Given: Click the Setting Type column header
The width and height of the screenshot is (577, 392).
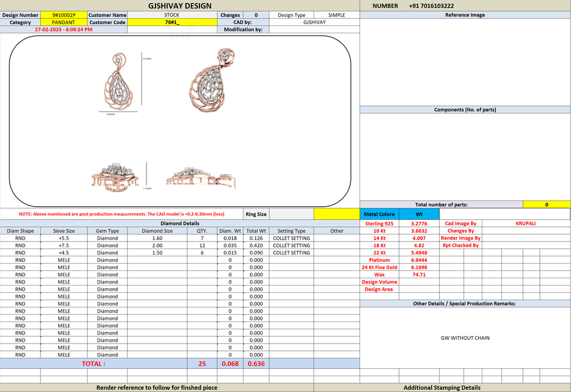Looking at the screenshot, I should (x=291, y=231).
